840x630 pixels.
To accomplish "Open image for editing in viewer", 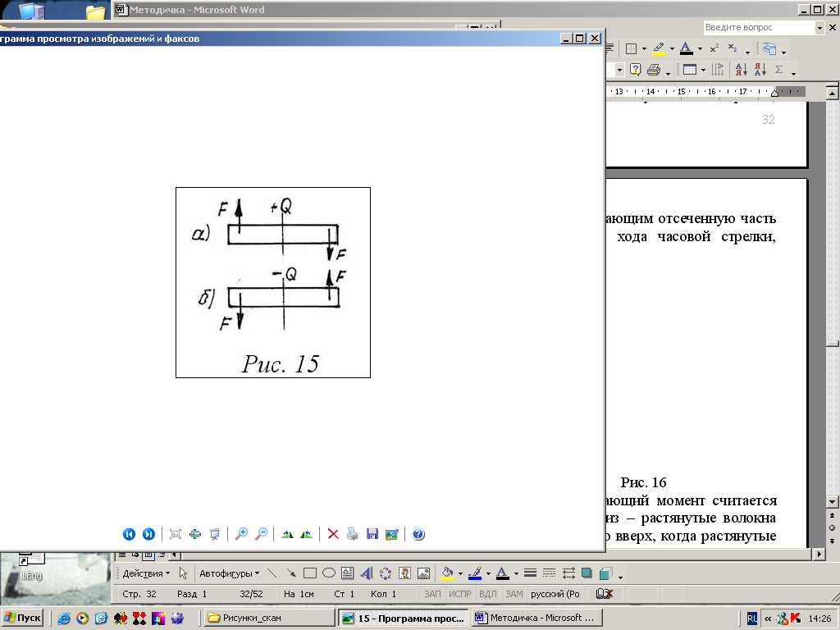I will 392,534.
